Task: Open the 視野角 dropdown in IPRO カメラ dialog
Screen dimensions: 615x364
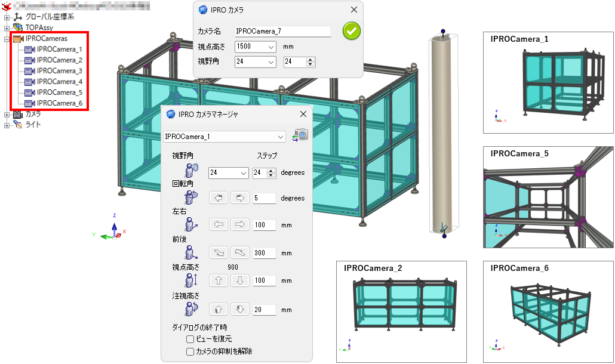Action: (x=271, y=62)
